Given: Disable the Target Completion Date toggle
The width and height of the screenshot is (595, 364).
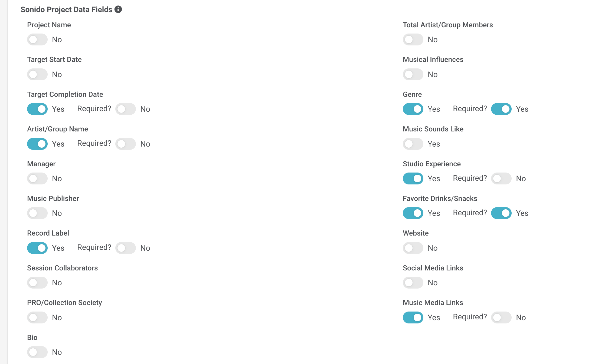Looking at the screenshot, I should [37, 109].
